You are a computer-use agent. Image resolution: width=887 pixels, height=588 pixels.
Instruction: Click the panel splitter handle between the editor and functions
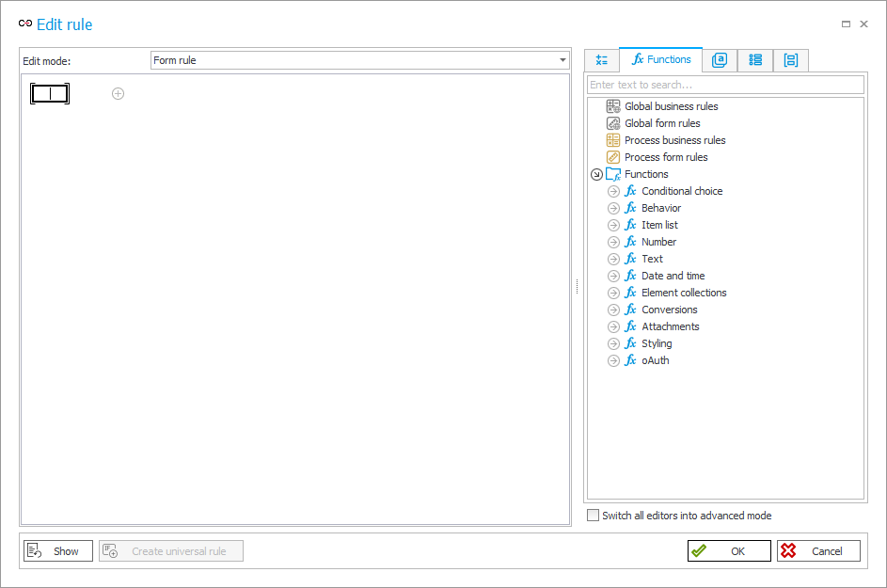577,286
